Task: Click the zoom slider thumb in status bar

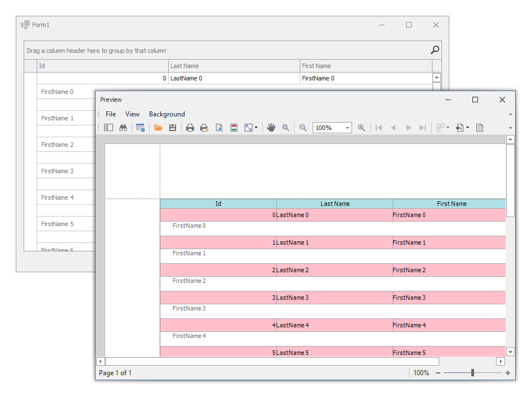Action: 472,373
